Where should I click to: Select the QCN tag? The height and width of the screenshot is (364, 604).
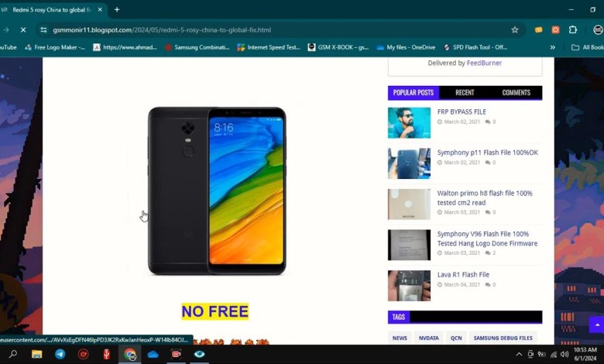(x=456, y=338)
